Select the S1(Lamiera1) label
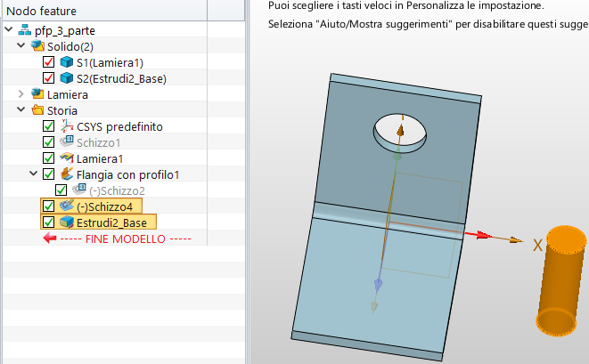 [x=110, y=62]
